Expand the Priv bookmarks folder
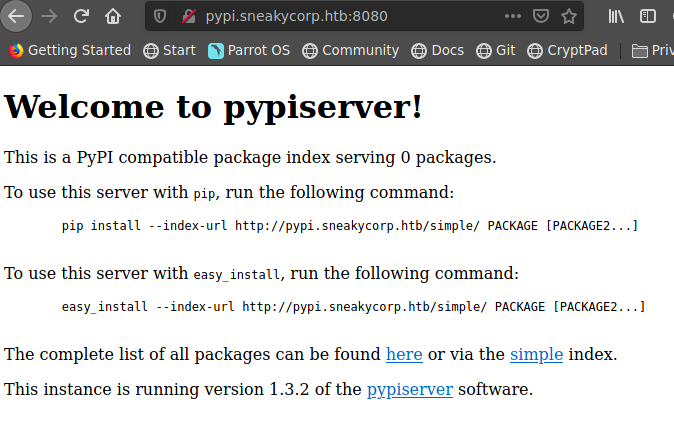 [653, 50]
